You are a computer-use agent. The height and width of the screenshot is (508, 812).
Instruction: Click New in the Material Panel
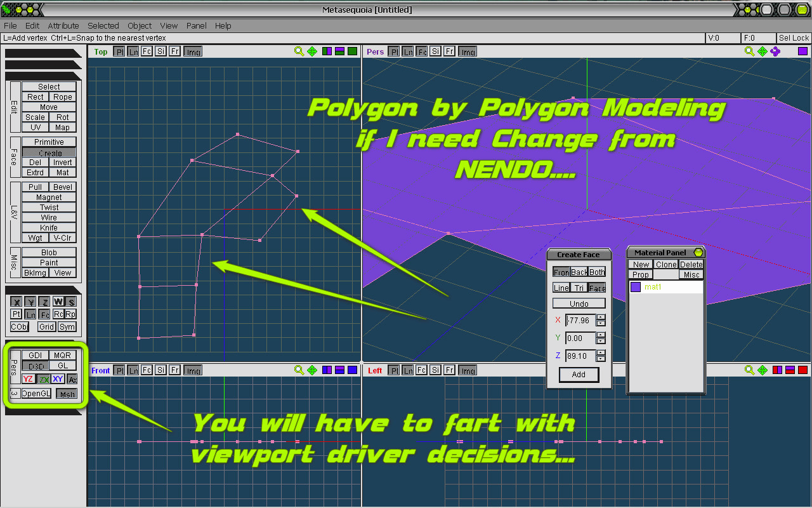pyautogui.click(x=641, y=264)
